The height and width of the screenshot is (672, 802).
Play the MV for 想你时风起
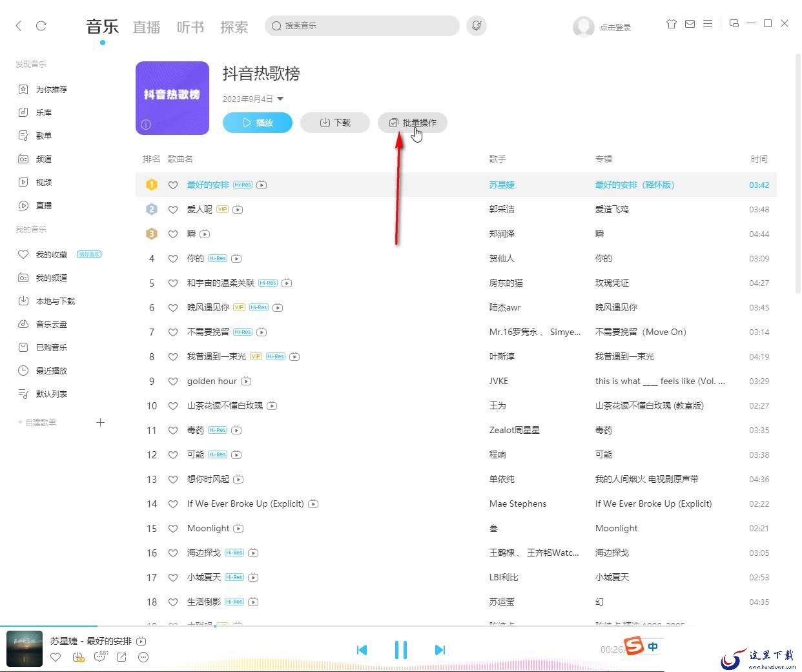(238, 479)
